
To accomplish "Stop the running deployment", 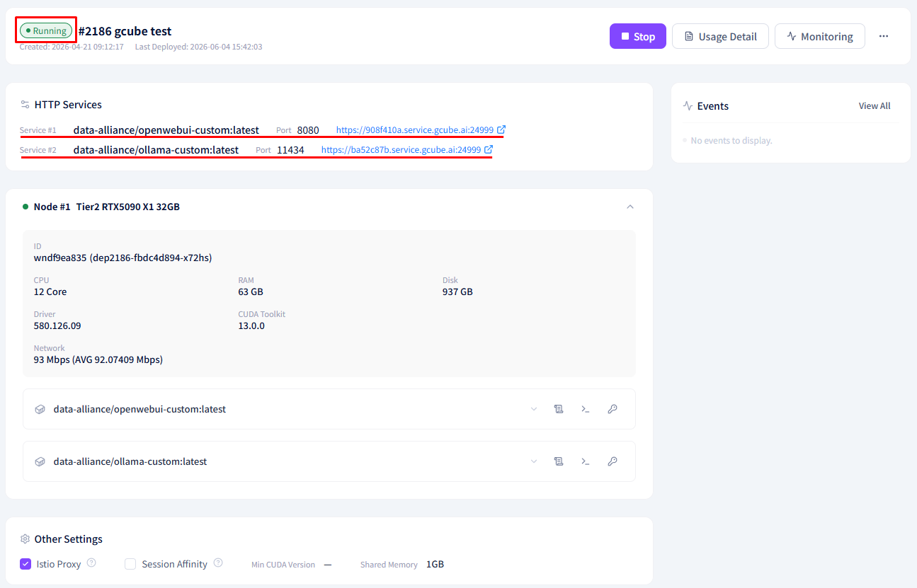I will pos(637,36).
